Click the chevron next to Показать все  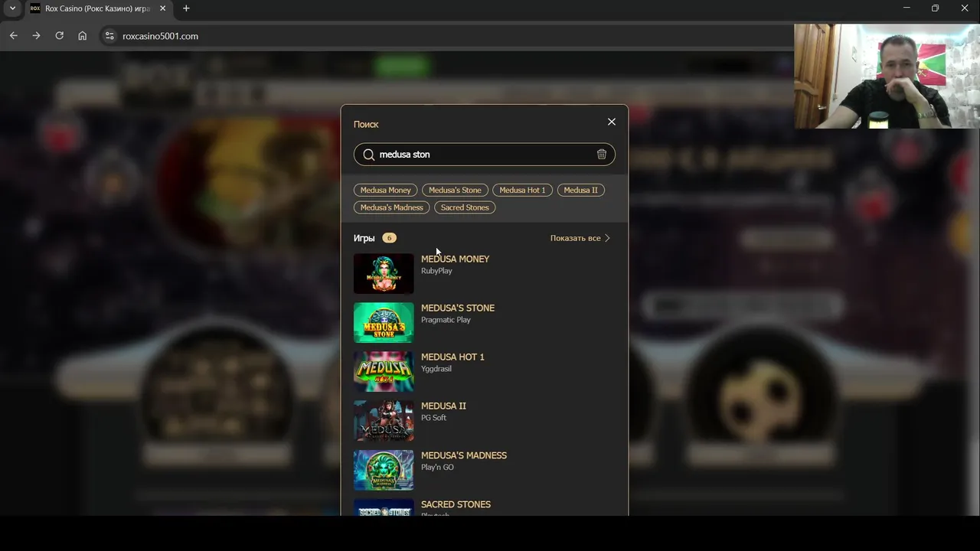[607, 238]
